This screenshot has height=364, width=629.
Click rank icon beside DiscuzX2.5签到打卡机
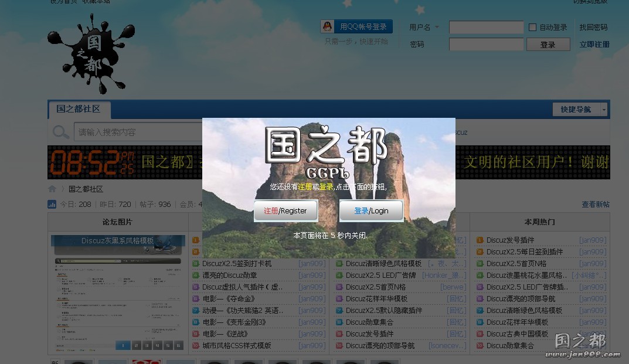(x=196, y=264)
